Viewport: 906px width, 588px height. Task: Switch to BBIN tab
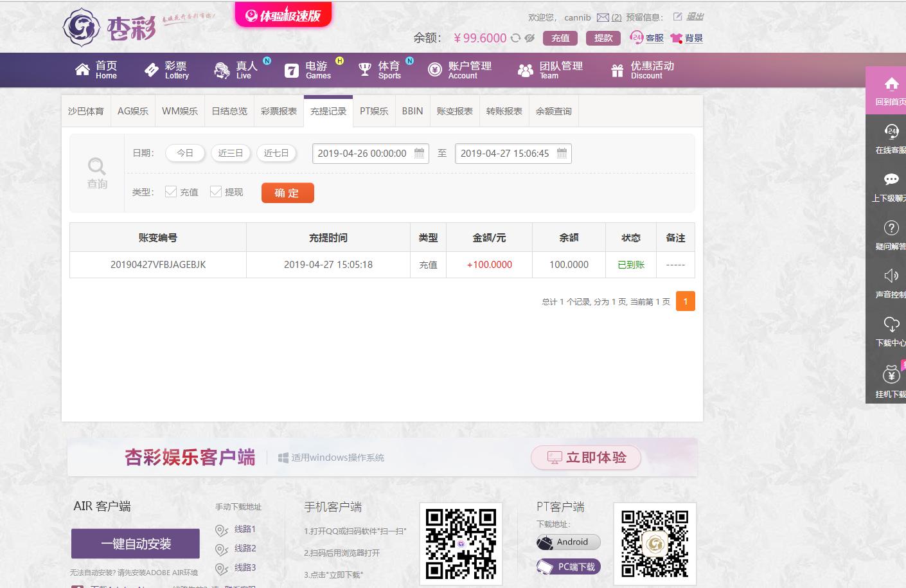tap(413, 111)
